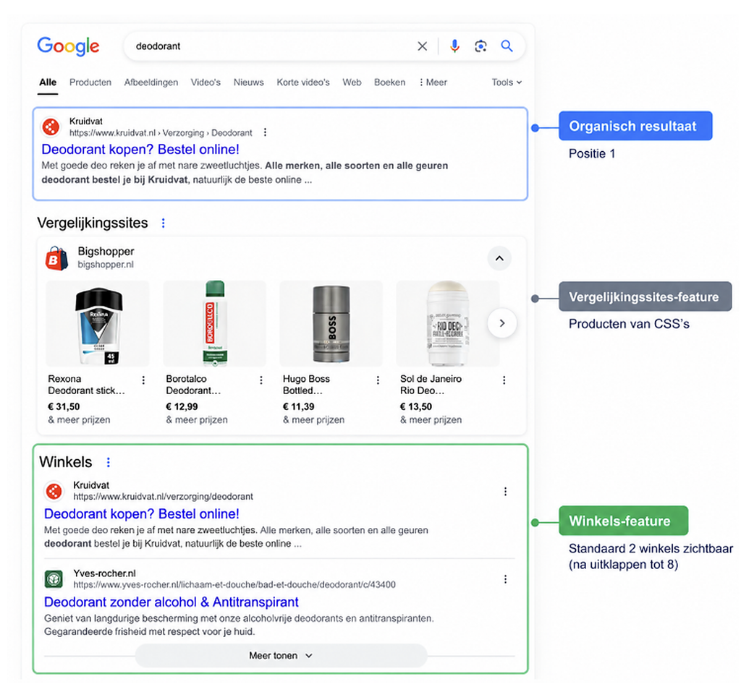Switch to the Producten tab
Viewport: 741px width, 700px height.
(x=90, y=82)
